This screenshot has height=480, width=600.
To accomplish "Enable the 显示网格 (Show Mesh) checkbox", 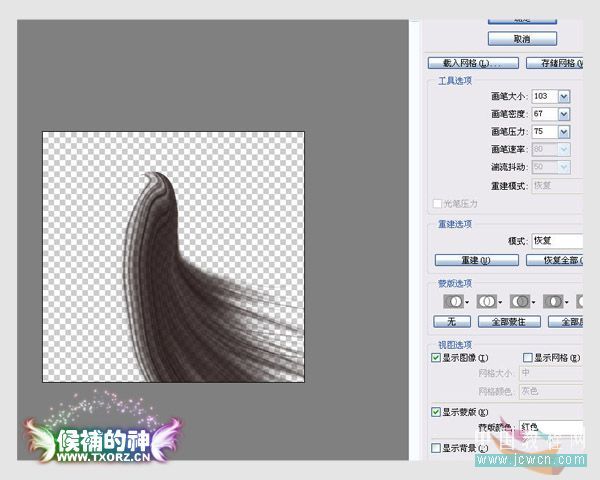I will pos(528,358).
